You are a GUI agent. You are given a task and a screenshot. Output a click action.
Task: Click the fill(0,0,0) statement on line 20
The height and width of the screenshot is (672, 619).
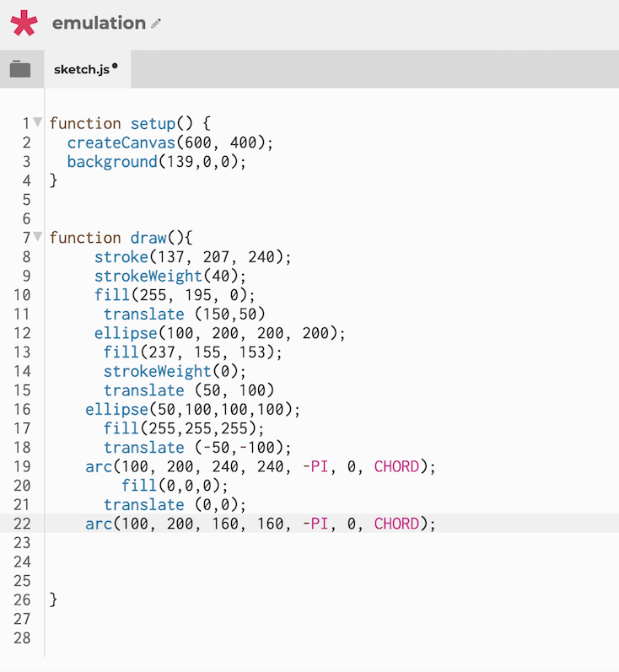(x=175, y=486)
